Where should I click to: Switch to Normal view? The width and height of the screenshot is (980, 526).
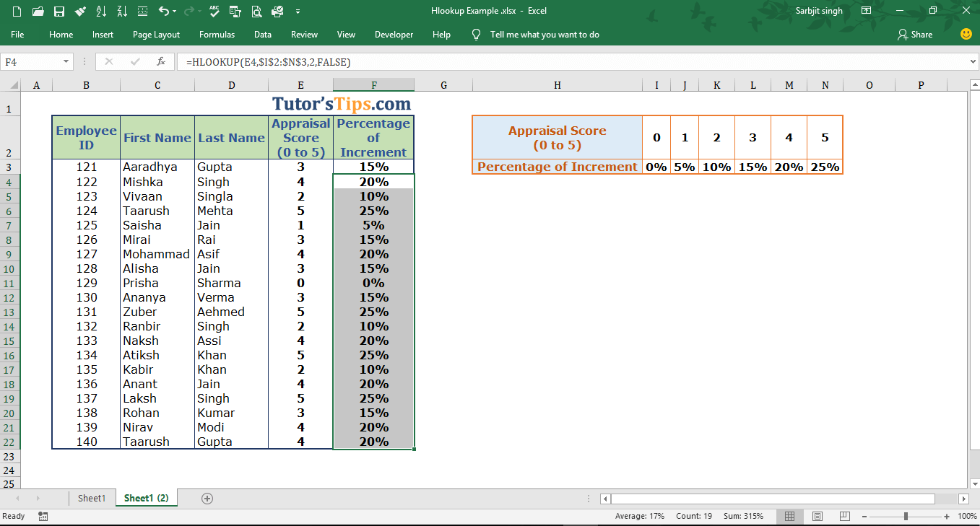(x=790, y=516)
